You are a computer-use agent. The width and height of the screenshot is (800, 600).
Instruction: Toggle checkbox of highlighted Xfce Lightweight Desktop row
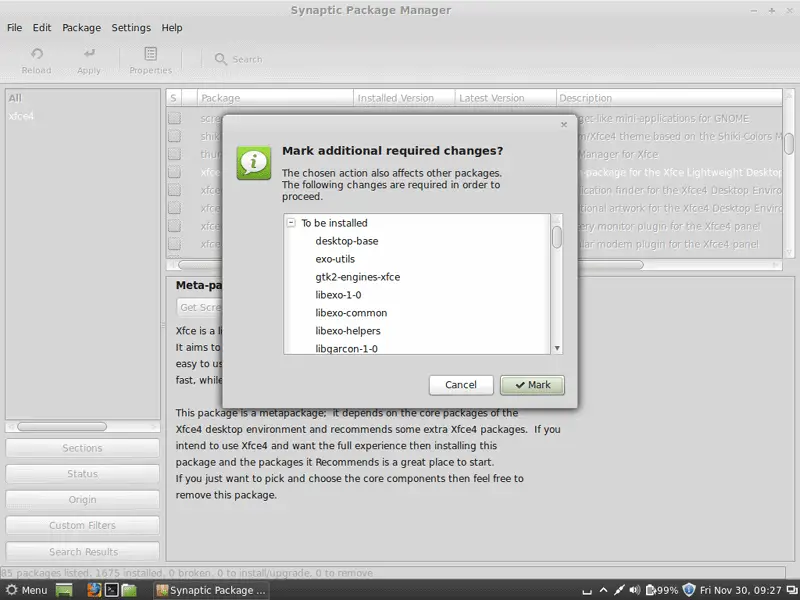point(174,172)
